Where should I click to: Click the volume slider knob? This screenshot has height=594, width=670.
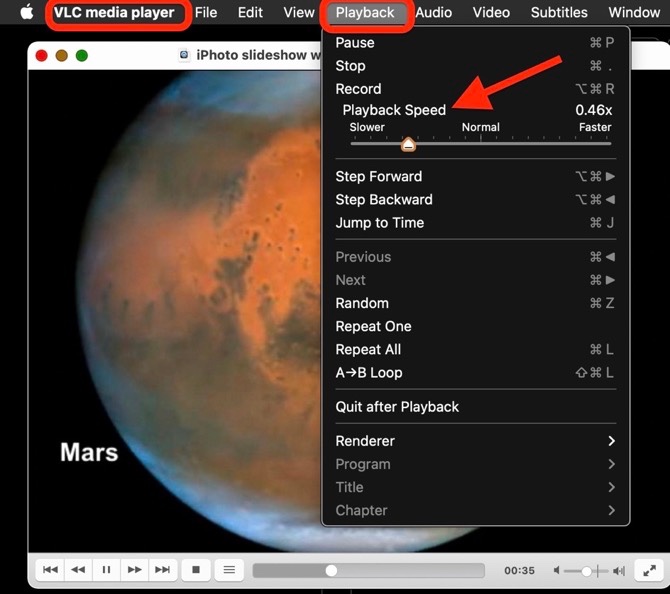point(587,571)
